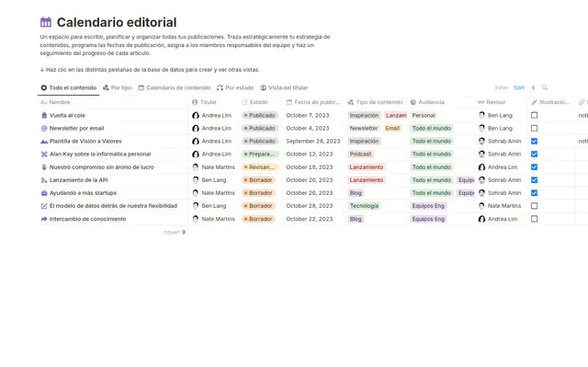
Task: Toggle Ilustración checkbox for Vuelta al cole
Action: tap(535, 115)
